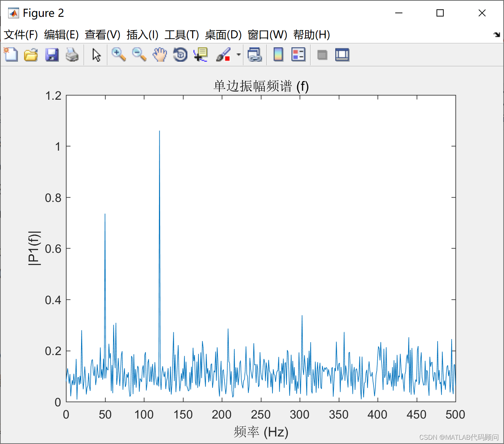Select the edit plot arrow tool
Viewport: 504px width, 444px height.
click(x=96, y=55)
